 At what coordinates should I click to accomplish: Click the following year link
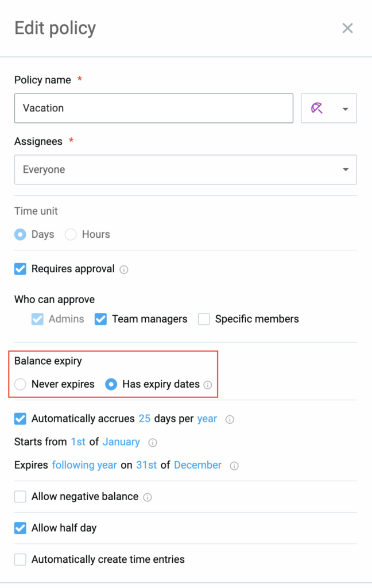click(84, 465)
